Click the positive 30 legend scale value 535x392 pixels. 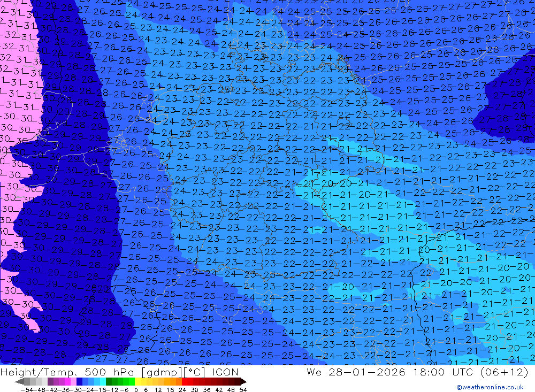pos(195,390)
